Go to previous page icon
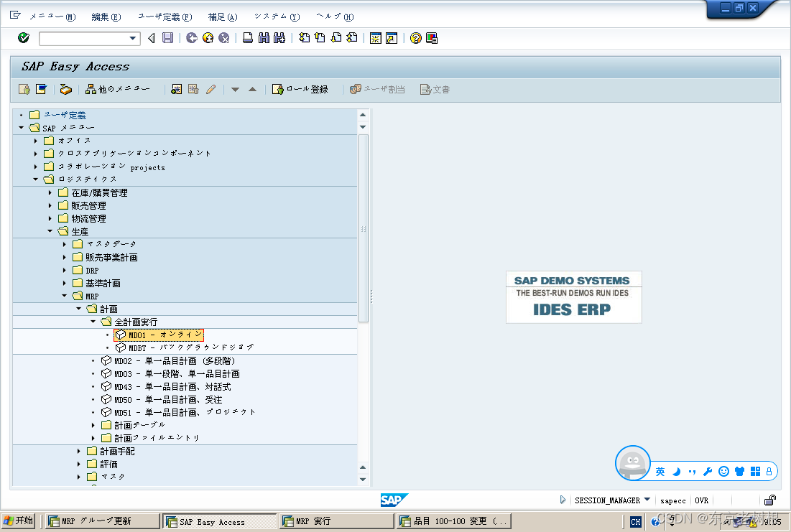The height and width of the screenshot is (532, 791). (x=320, y=38)
